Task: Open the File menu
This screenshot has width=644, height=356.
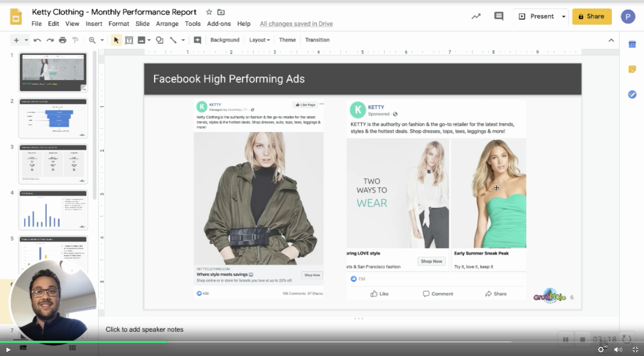Action: click(37, 24)
